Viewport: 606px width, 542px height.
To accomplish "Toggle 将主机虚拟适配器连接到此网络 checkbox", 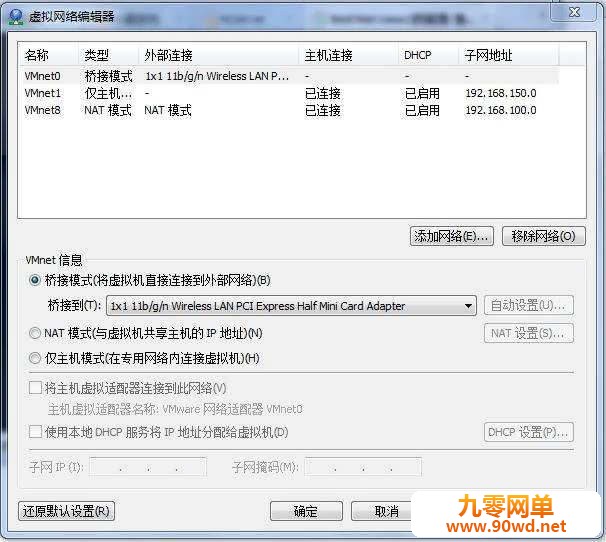I will click(35, 388).
